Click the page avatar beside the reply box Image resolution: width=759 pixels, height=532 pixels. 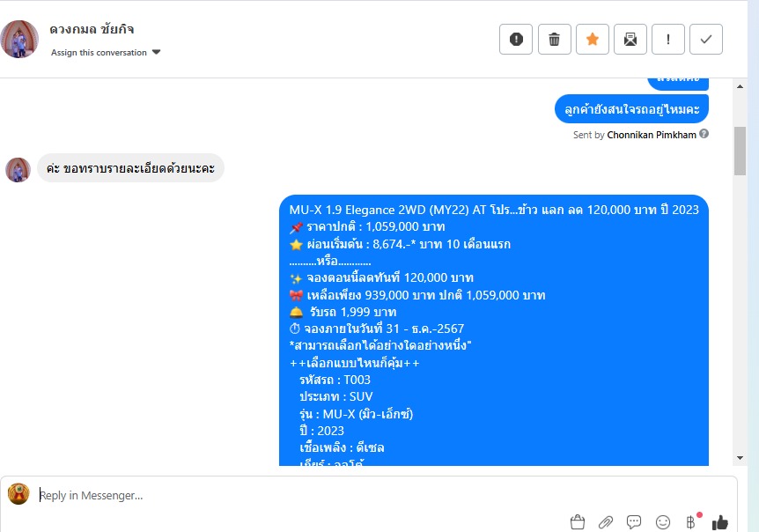[x=18, y=494]
